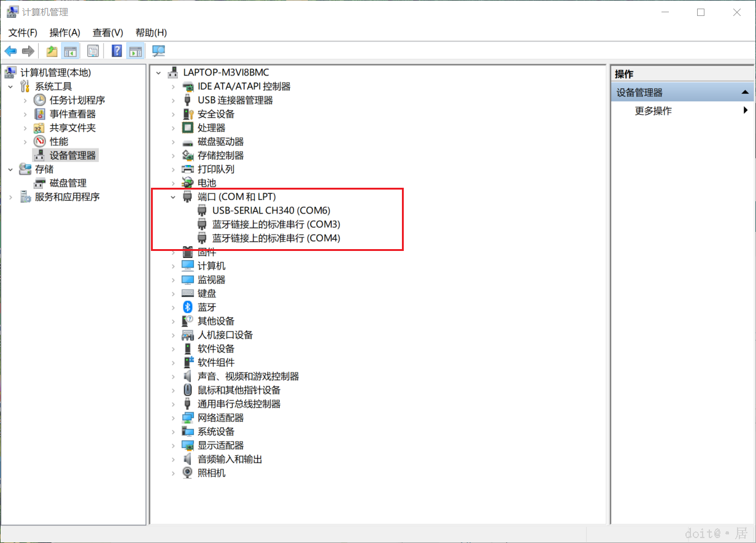Image resolution: width=756 pixels, height=543 pixels.
Task: Click the IDE ATA/ATAPI 控制器 device icon
Action: pyautogui.click(x=188, y=87)
